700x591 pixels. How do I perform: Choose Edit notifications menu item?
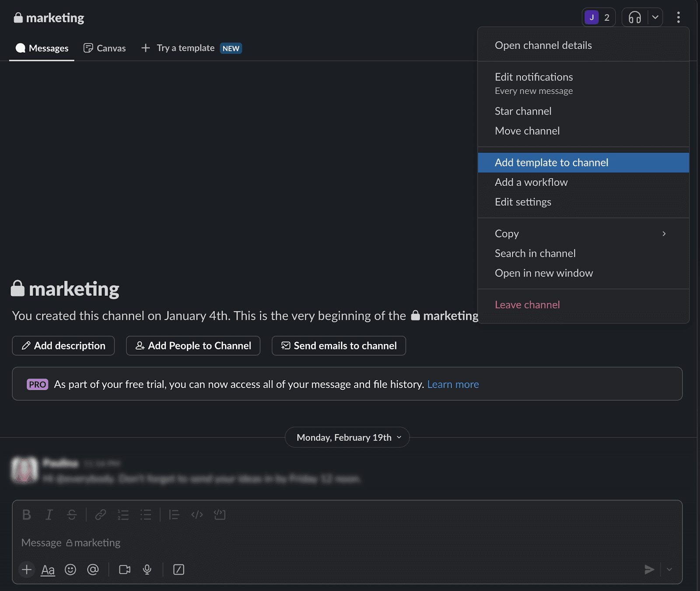pyautogui.click(x=583, y=83)
